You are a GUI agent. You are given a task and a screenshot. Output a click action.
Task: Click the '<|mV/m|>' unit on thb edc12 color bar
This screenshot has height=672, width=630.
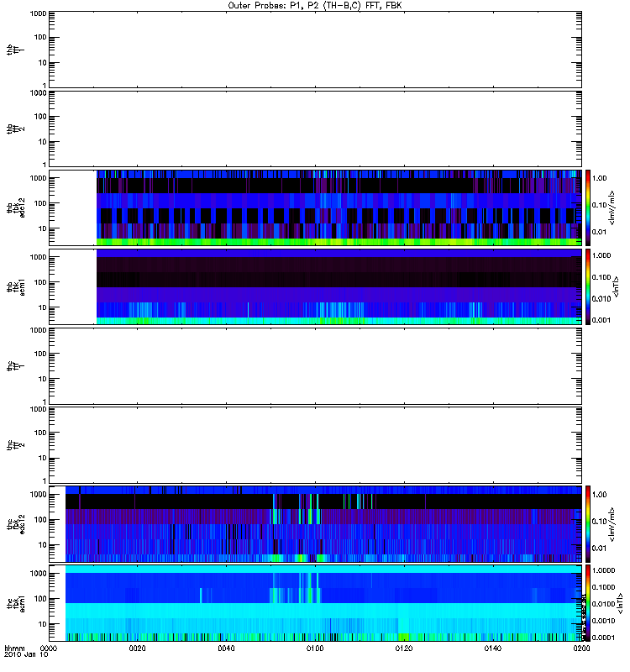(612, 207)
